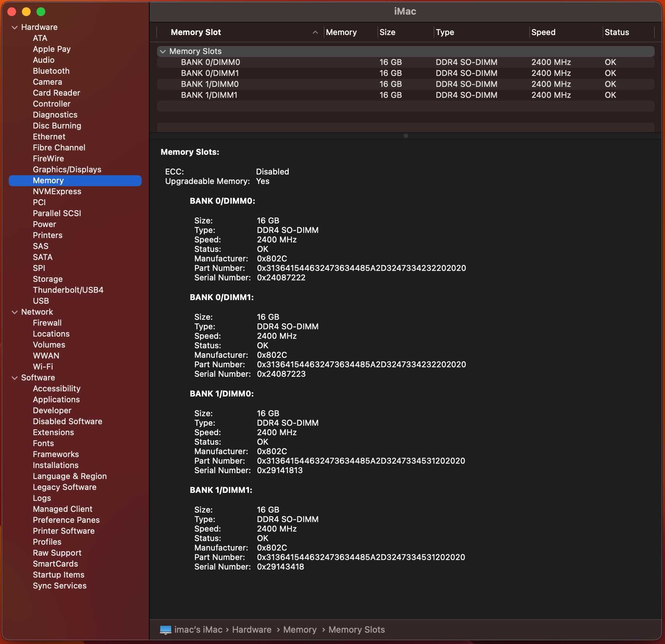The height and width of the screenshot is (644, 665).
Task: Collapse the Hardware section chevron
Action: 15,27
